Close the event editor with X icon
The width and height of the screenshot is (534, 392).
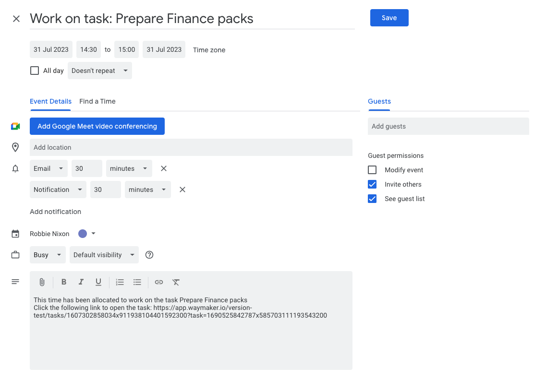(16, 19)
